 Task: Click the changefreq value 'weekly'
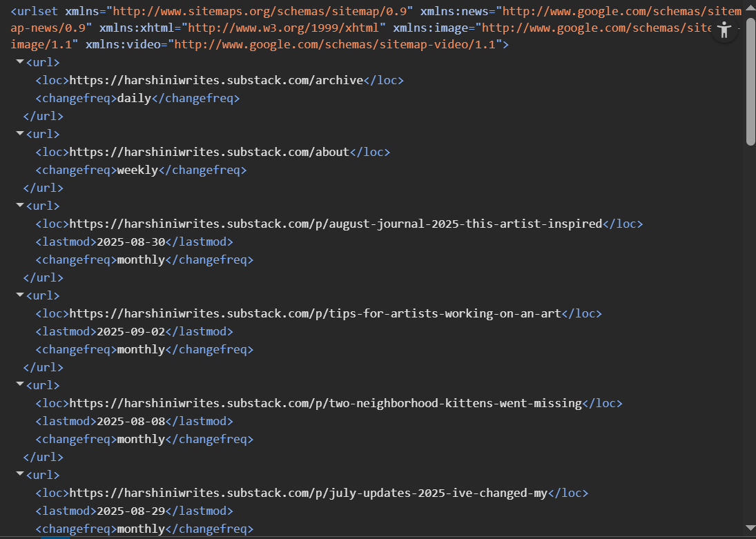click(138, 170)
